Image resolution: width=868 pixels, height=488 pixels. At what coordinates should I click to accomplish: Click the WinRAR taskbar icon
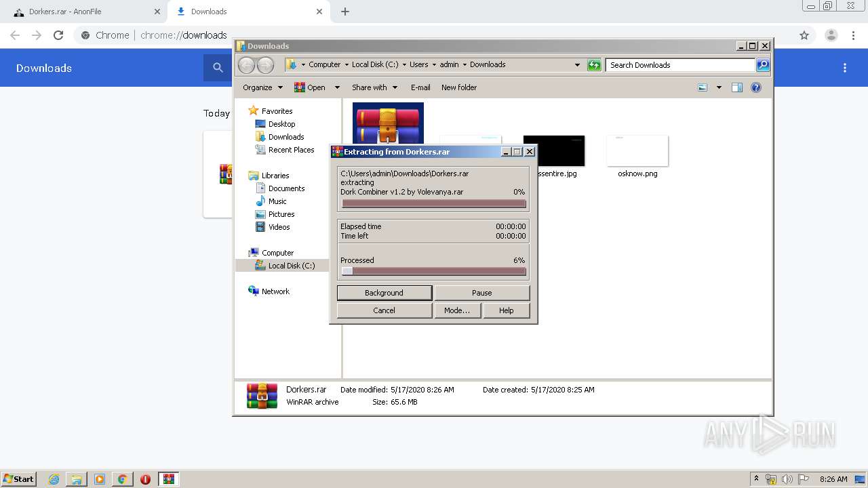click(169, 479)
